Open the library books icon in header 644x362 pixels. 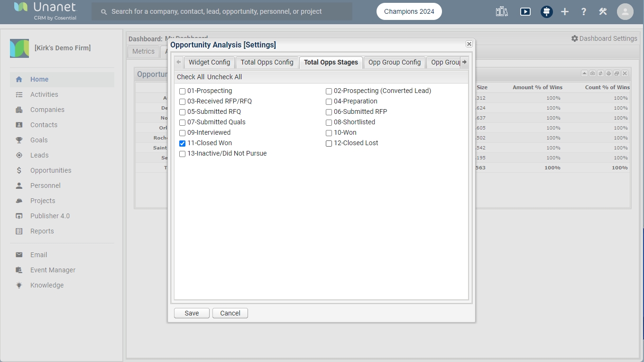pos(502,11)
